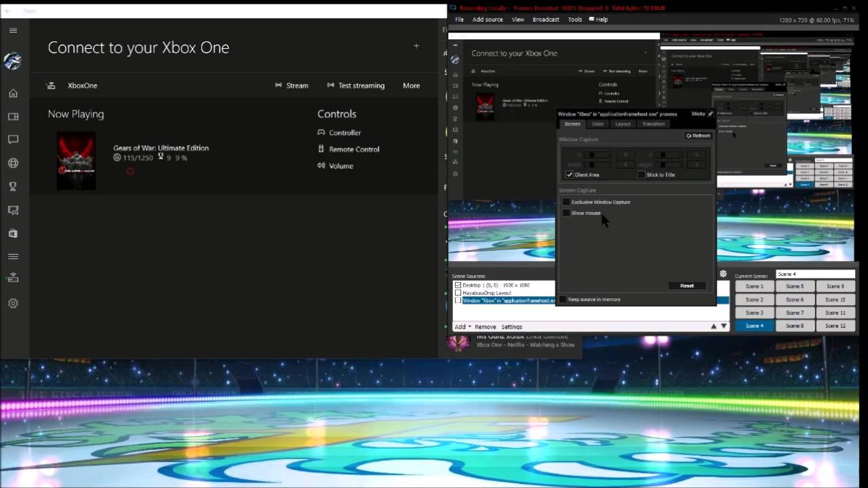Click Remove under Scene Sources
This screenshot has height=488, width=868.
[x=485, y=327]
